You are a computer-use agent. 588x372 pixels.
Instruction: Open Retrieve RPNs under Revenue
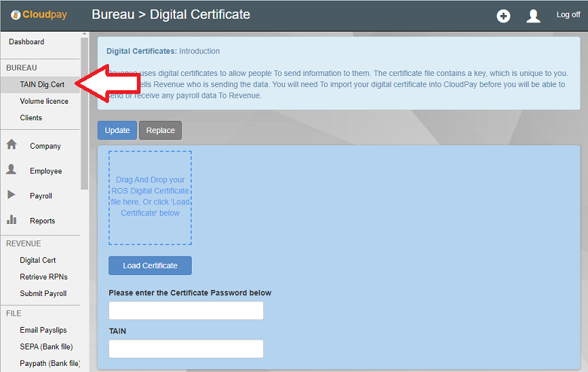pyautogui.click(x=43, y=277)
